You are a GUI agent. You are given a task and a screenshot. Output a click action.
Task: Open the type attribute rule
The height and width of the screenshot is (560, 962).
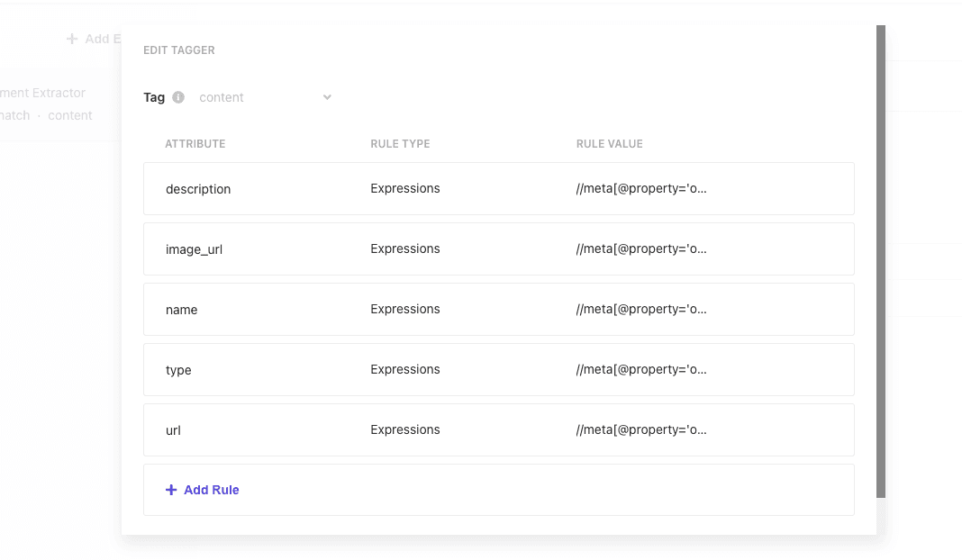pos(178,370)
